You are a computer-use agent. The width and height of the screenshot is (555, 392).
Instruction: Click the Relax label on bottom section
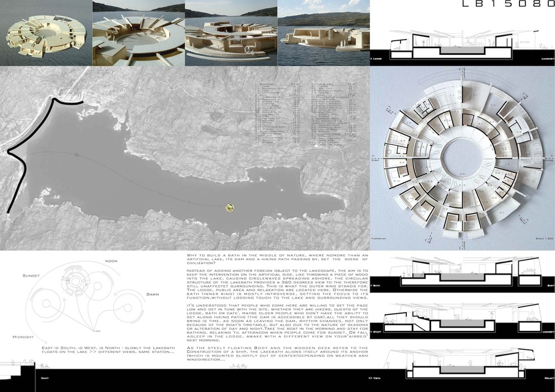coord(547,378)
